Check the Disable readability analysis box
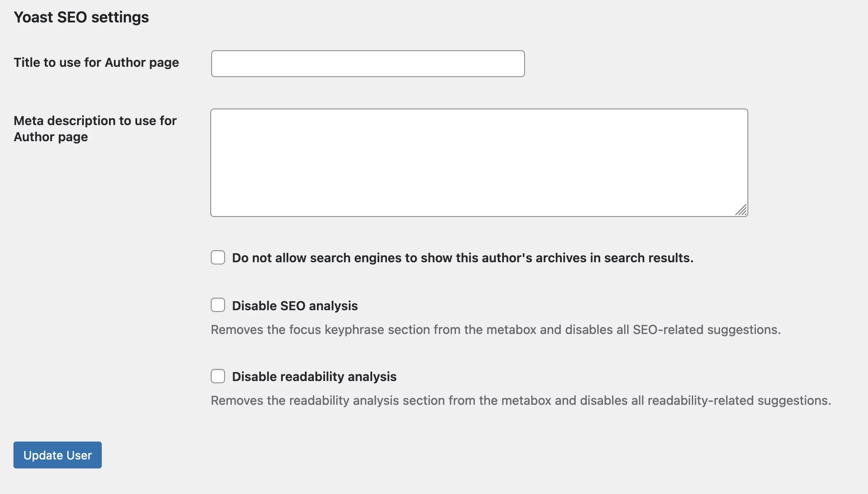The height and width of the screenshot is (494, 868). tap(218, 376)
